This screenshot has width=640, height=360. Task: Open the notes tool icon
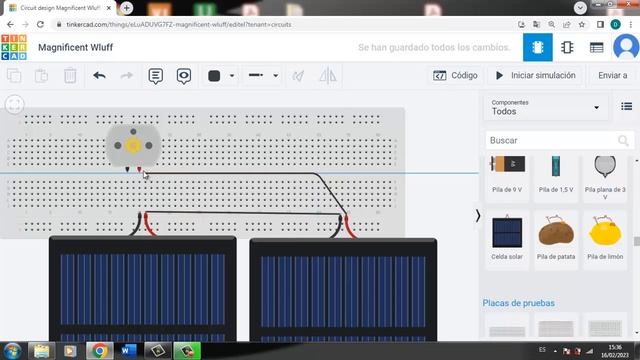click(156, 76)
